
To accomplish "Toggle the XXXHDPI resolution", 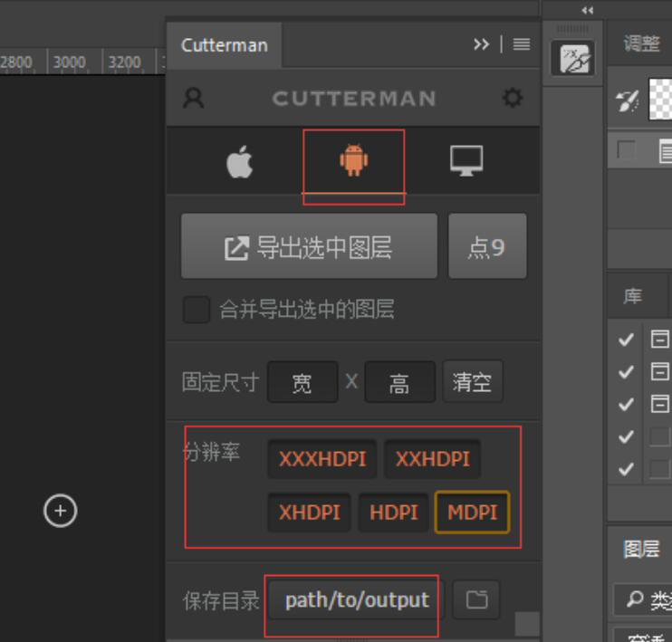I will coord(322,459).
